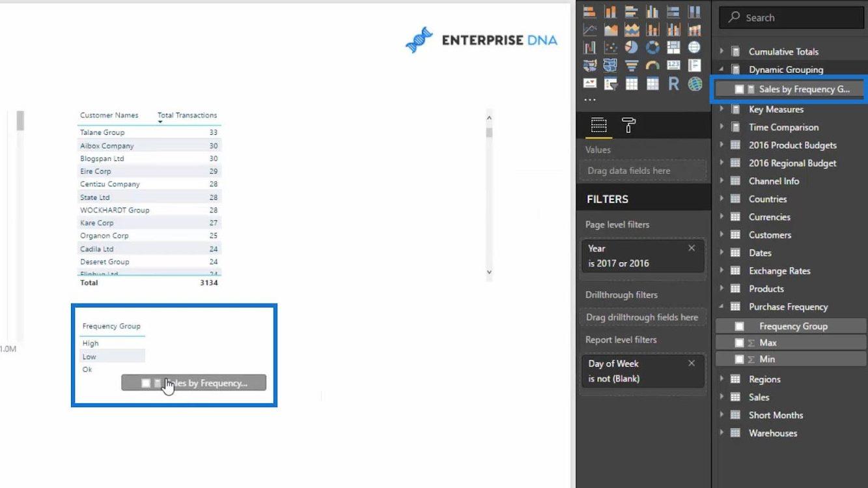868x488 pixels.
Task: Expand the 2016 Product Budgets table
Action: point(721,145)
